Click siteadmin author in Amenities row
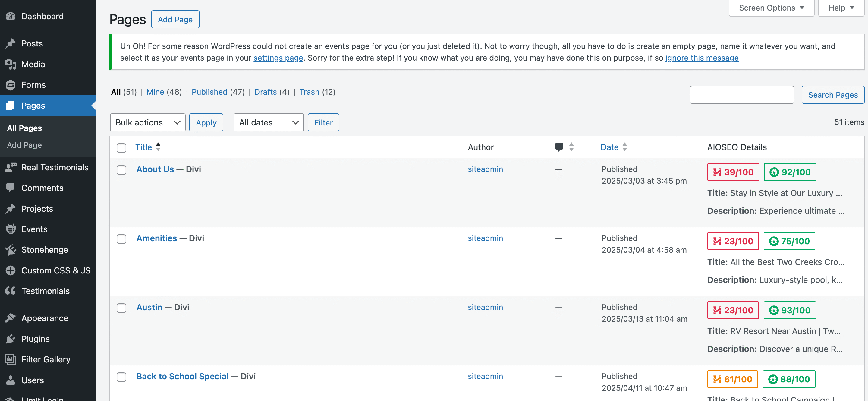The height and width of the screenshot is (401, 868). tap(485, 238)
